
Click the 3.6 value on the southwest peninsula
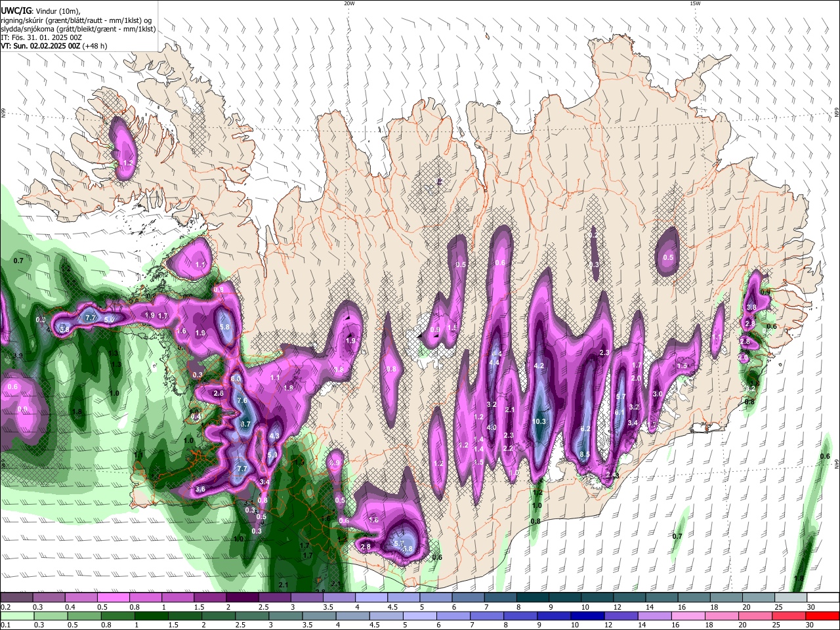[201, 489]
